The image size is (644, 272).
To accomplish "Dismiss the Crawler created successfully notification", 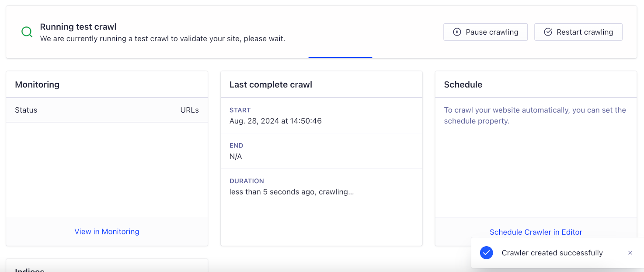I will click(630, 253).
